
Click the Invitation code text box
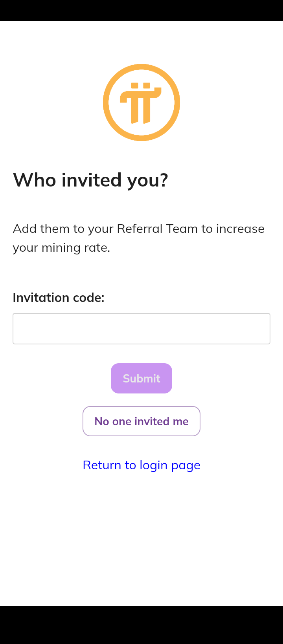click(x=141, y=329)
